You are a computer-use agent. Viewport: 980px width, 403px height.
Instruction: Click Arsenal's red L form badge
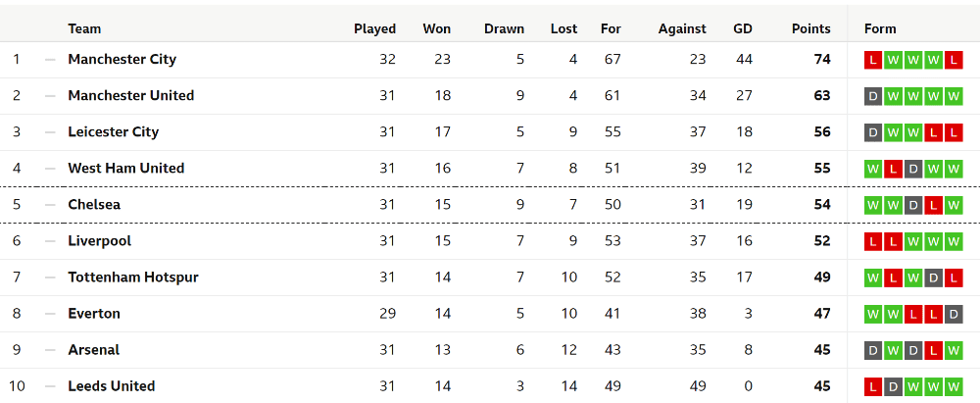[x=933, y=350]
